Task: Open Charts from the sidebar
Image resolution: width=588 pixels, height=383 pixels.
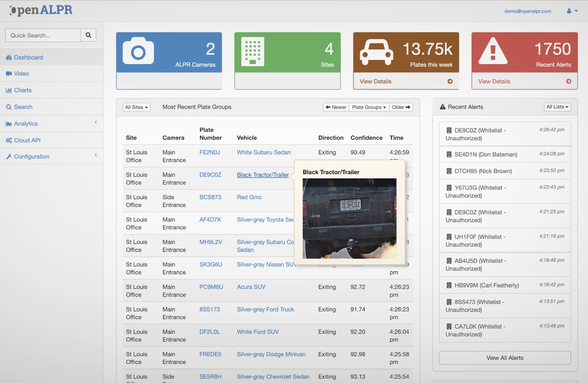Action: pyautogui.click(x=23, y=90)
